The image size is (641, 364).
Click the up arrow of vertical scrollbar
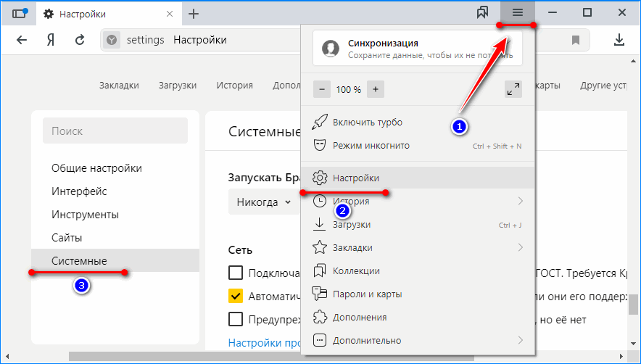click(633, 60)
